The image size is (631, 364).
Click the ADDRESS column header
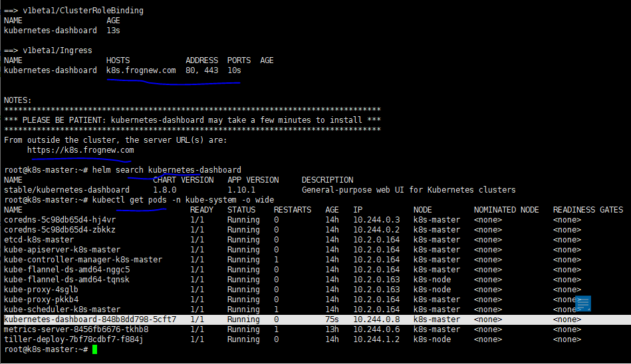coord(202,60)
